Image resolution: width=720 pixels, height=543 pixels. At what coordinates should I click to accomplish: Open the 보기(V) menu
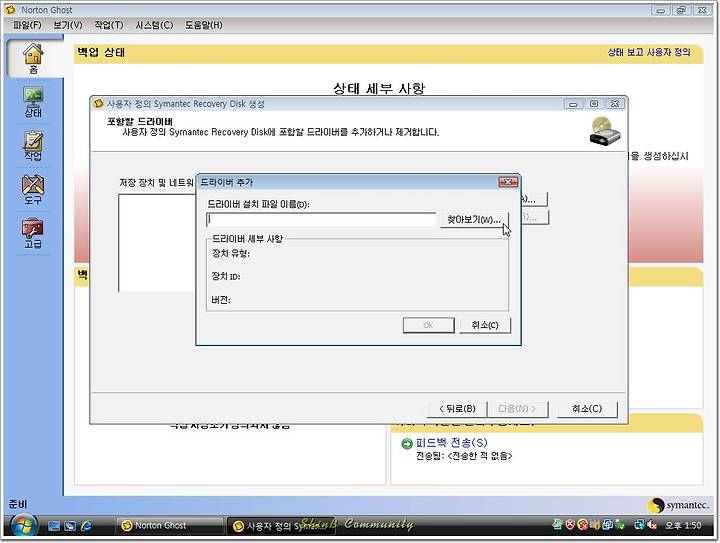[x=68, y=25]
